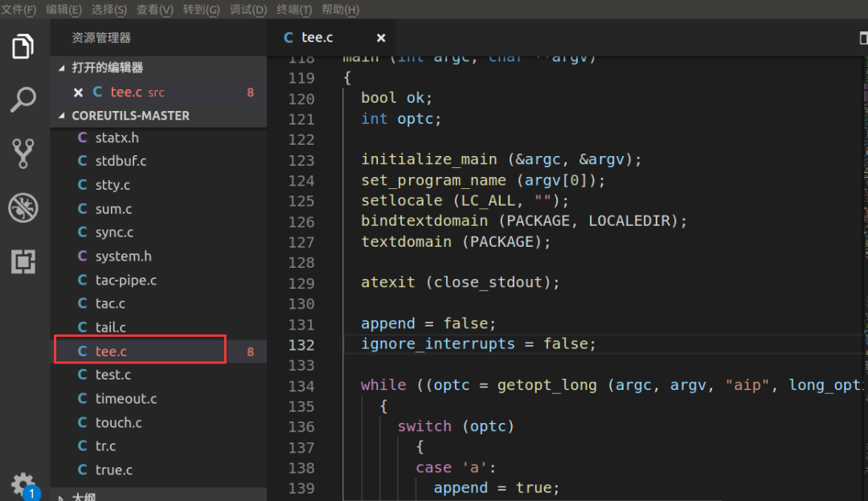This screenshot has width=868, height=501.
Task: Open the 编辑(E) menu
Action: [63, 10]
